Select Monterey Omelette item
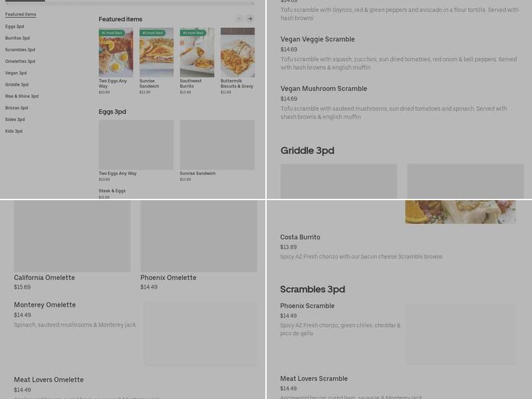The image size is (532, 399). [45, 305]
